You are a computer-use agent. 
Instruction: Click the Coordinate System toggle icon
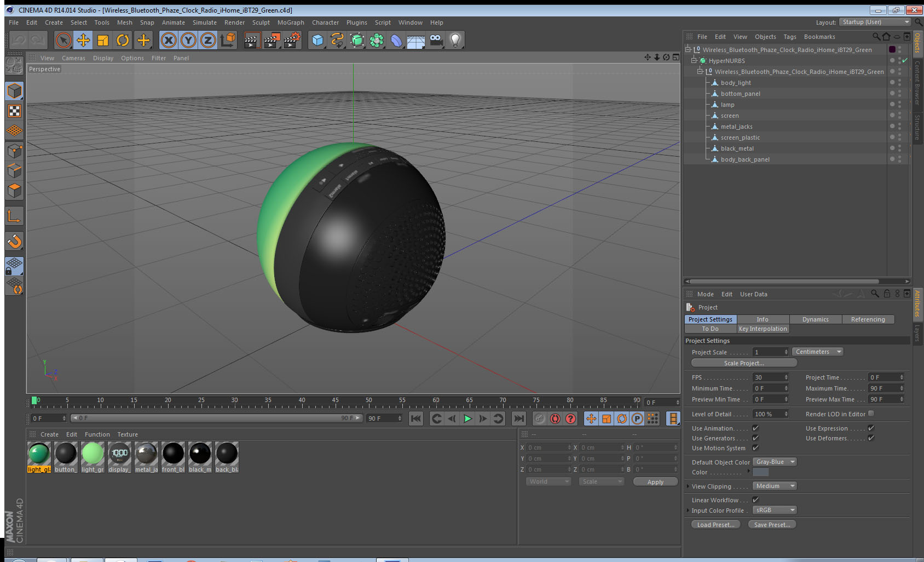coord(228,40)
